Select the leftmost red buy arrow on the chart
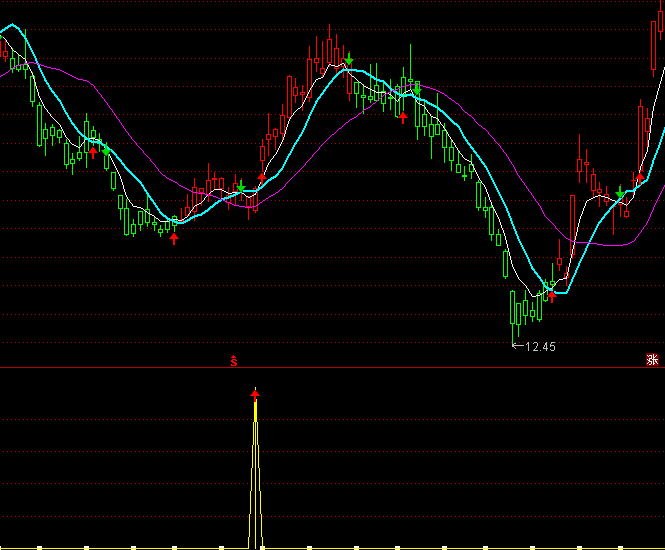The height and width of the screenshot is (550, 665). (93, 152)
